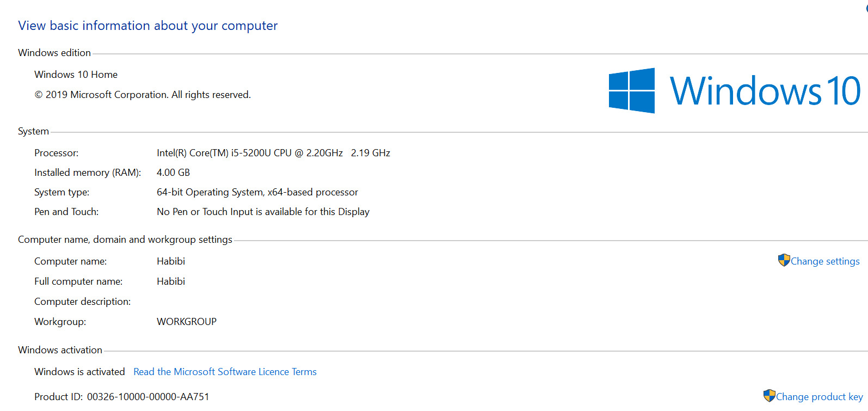Click the shield icon beside Change product key
This screenshot has height=411, width=868.
(x=769, y=396)
